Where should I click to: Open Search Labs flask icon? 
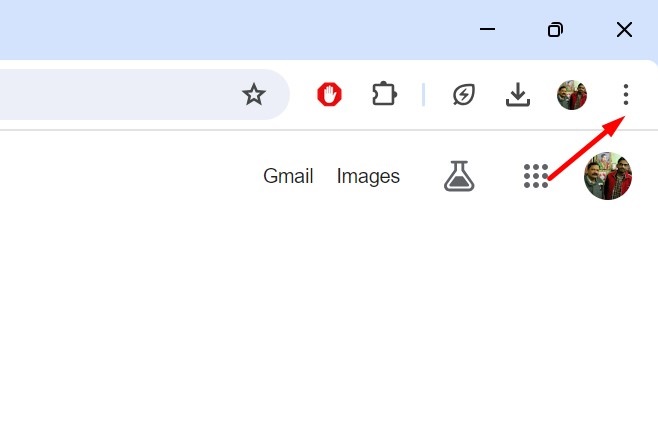tap(459, 177)
